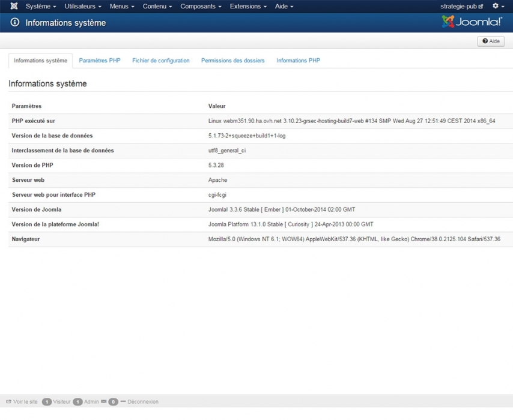The height and width of the screenshot is (420, 513).
Task: Select the 'PHP exécuté sur' row label
Action: point(34,121)
